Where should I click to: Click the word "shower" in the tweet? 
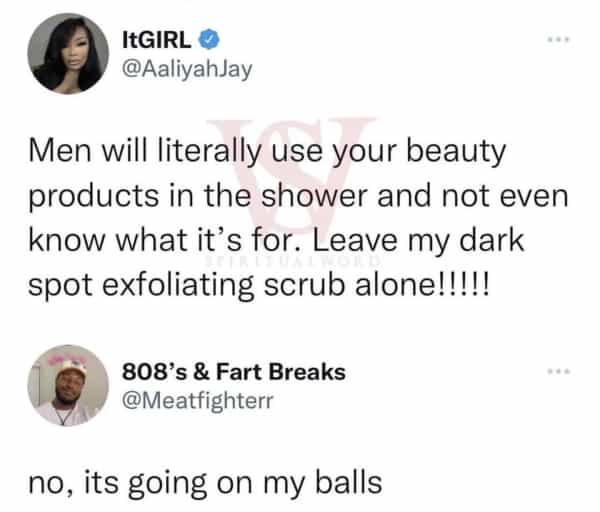click(x=314, y=196)
